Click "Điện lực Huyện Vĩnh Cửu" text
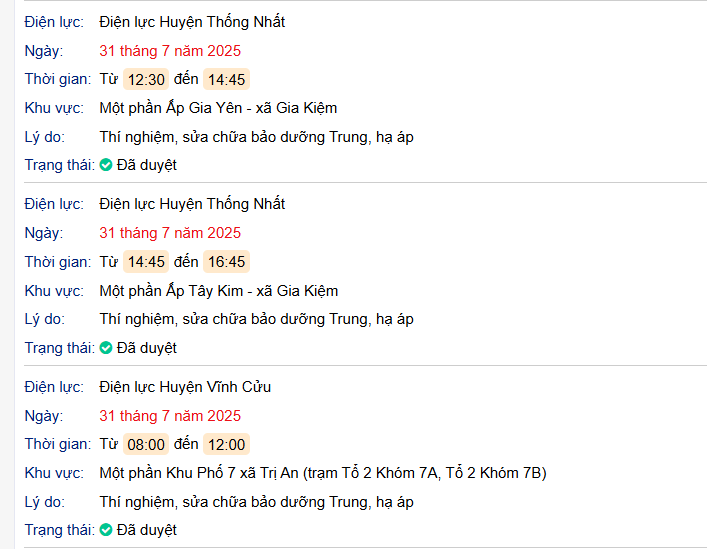 (x=185, y=387)
